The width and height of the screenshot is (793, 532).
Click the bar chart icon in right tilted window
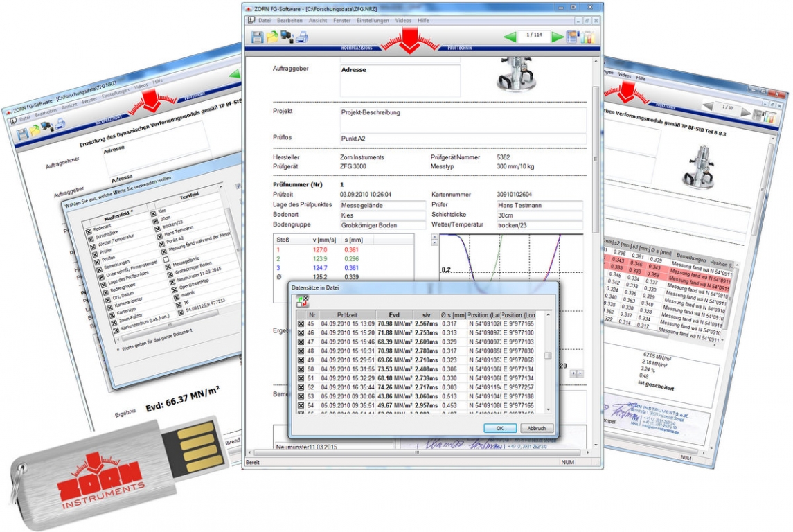point(769,118)
